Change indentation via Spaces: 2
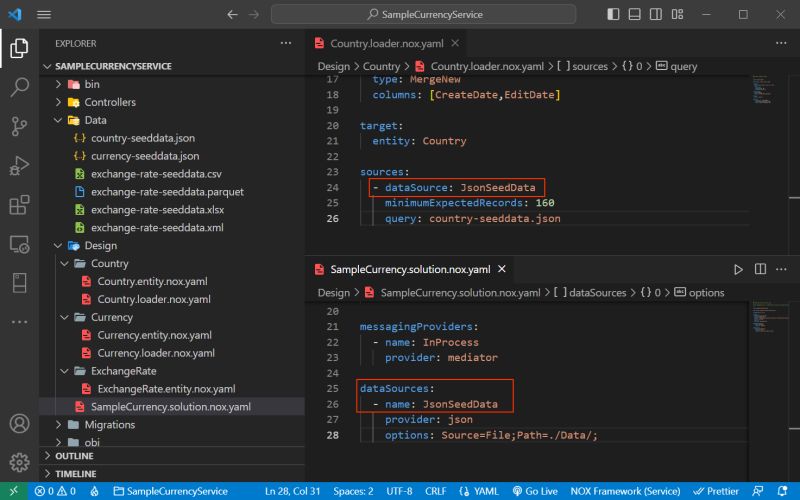Viewport: 800px width, 500px height. coord(353,491)
